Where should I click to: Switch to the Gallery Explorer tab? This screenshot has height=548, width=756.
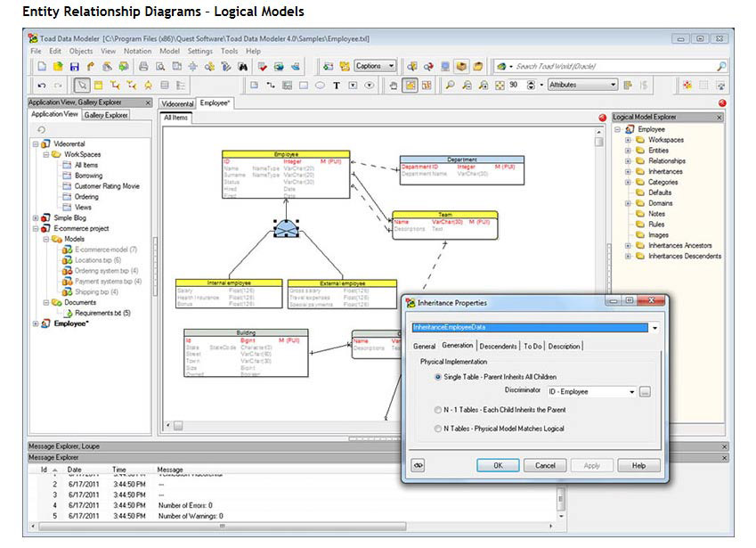pyautogui.click(x=106, y=115)
